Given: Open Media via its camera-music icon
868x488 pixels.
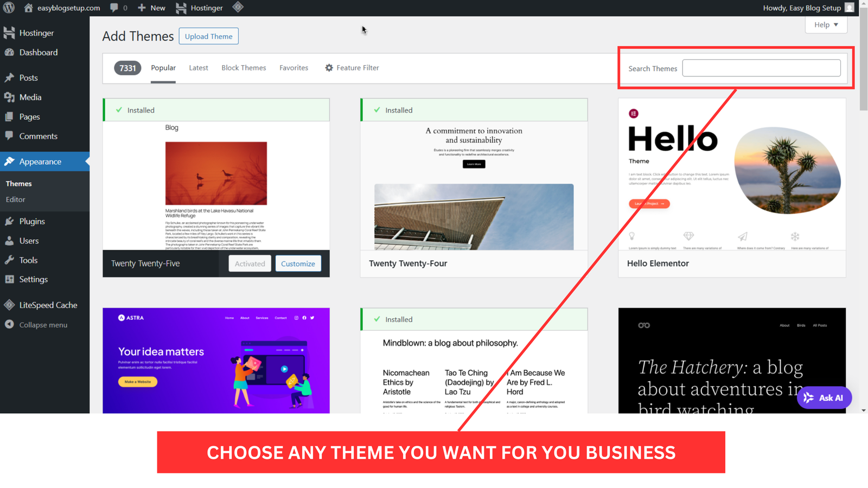Looking at the screenshot, I should click(x=9, y=97).
